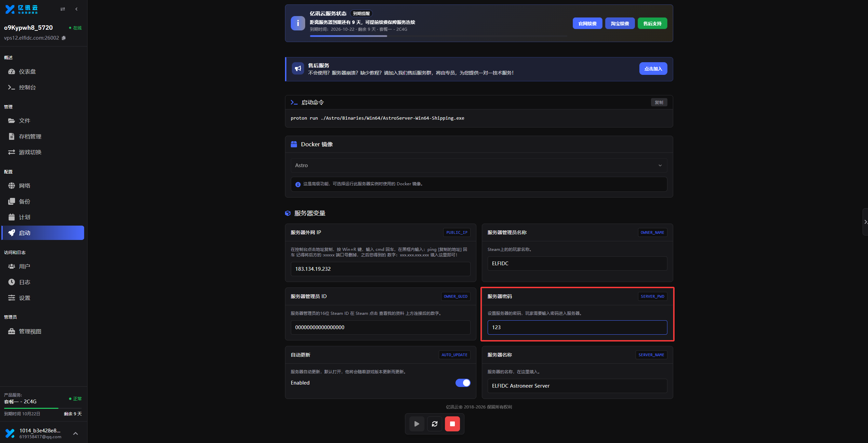Open 文件 file manager

point(43,121)
